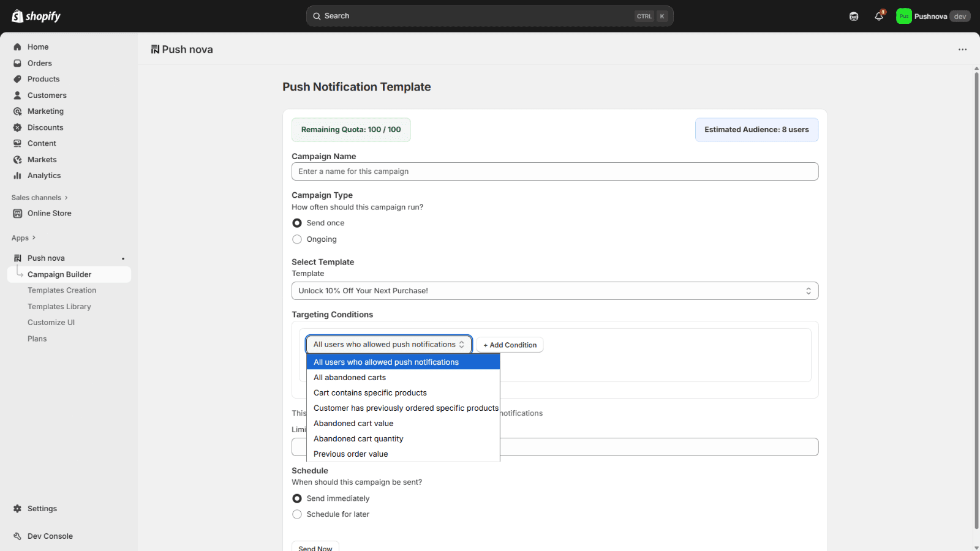This screenshot has width=980, height=551.
Task: Open the Template dropdown selector
Action: pyautogui.click(x=554, y=291)
